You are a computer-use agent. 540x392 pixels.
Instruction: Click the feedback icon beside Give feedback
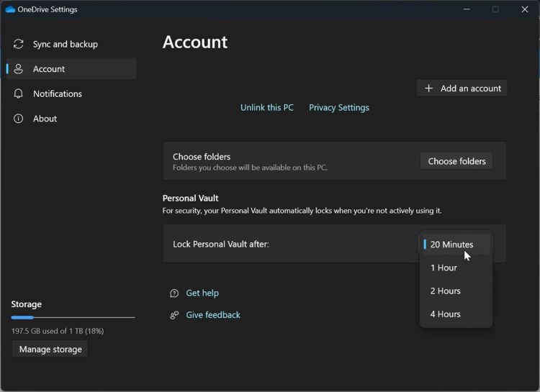pos(174,315)
